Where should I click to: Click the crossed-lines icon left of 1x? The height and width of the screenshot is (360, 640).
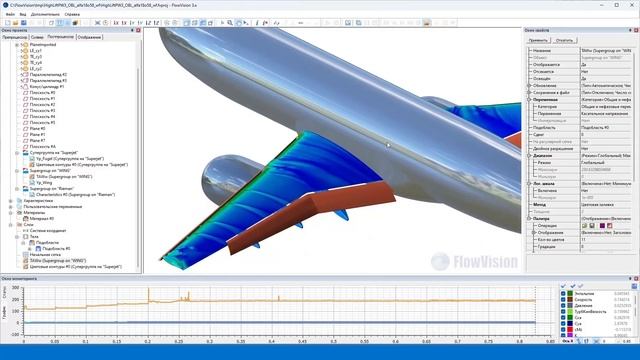click(98, 23)
